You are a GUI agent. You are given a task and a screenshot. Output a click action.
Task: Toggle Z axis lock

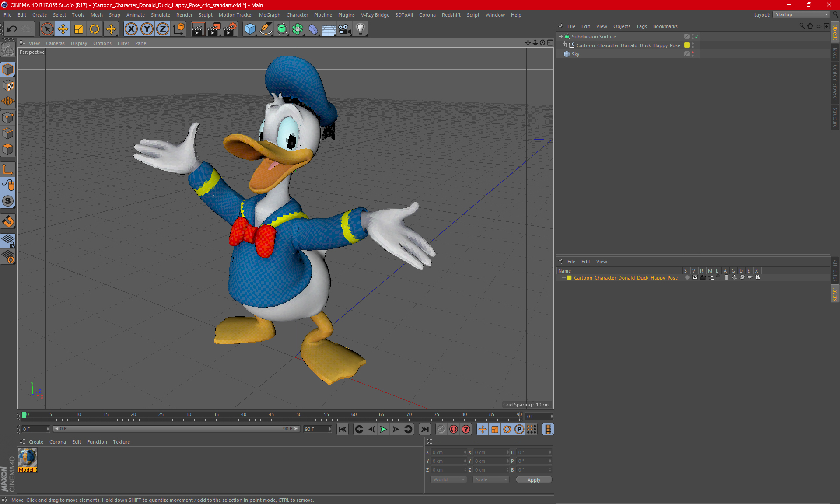163,29
